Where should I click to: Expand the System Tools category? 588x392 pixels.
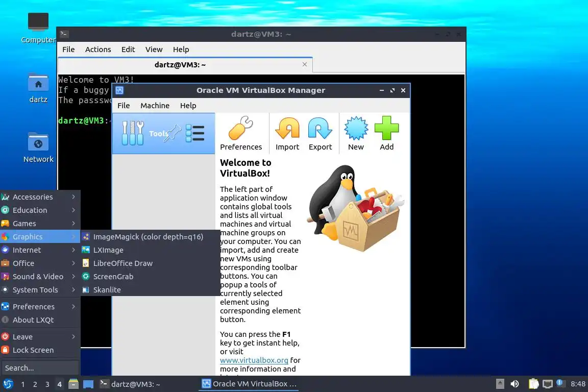coord(40,289)
